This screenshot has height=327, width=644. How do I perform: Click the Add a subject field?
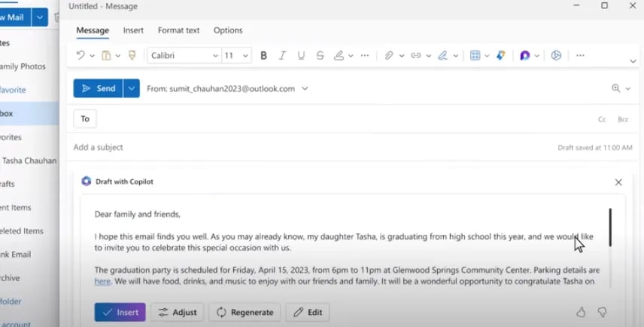click(x=312, y=147)
